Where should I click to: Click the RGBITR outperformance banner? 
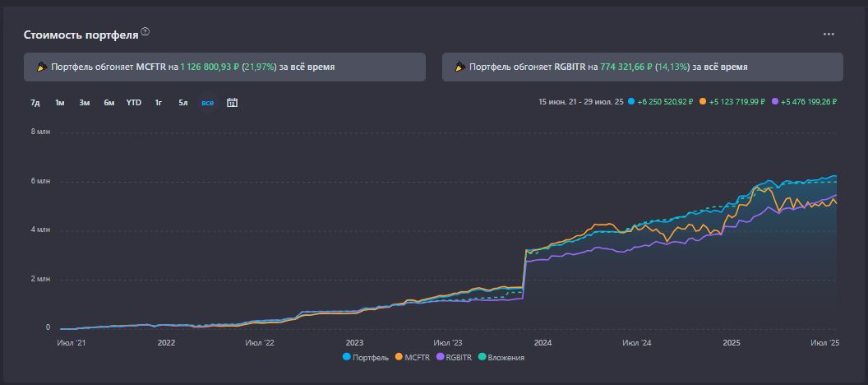point(643,67)
